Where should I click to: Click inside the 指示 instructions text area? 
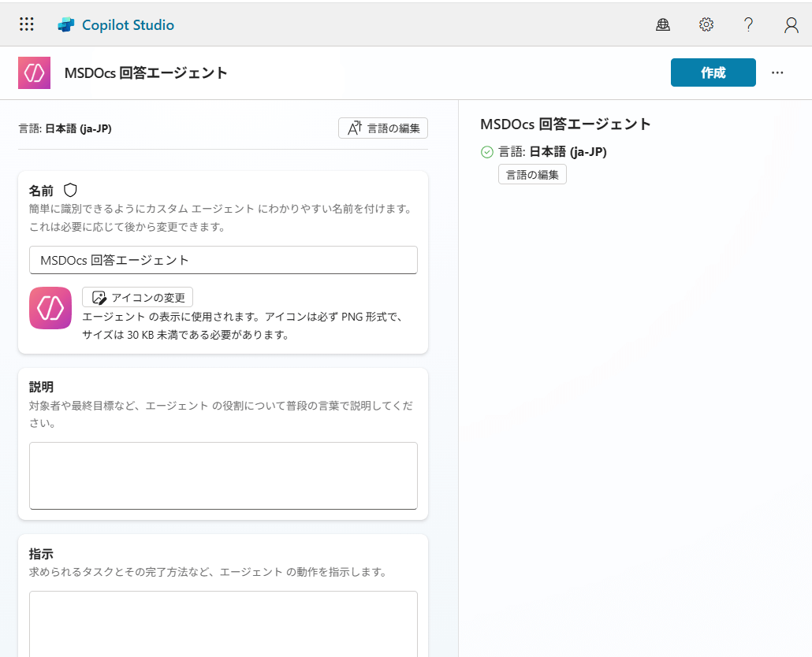click(x=223, y=622)
